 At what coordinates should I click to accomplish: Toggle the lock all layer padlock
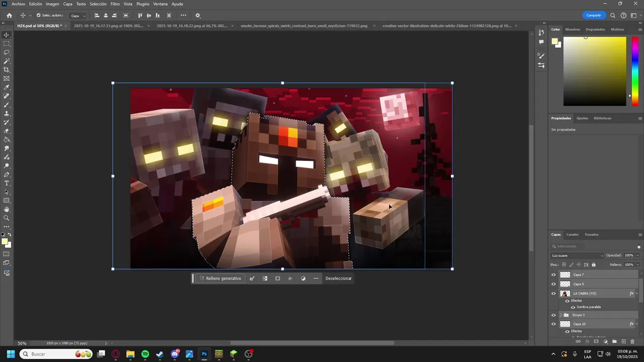[x=594, y=264]
